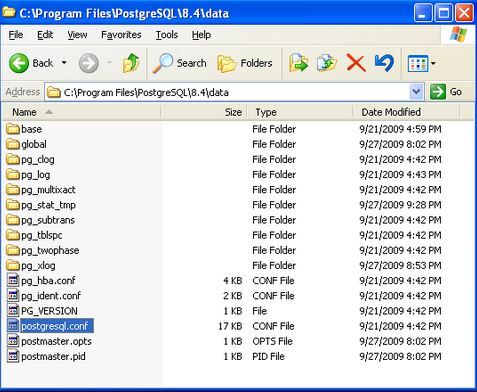
Task: Click the Move To folder icon
Action: (298, 63)
